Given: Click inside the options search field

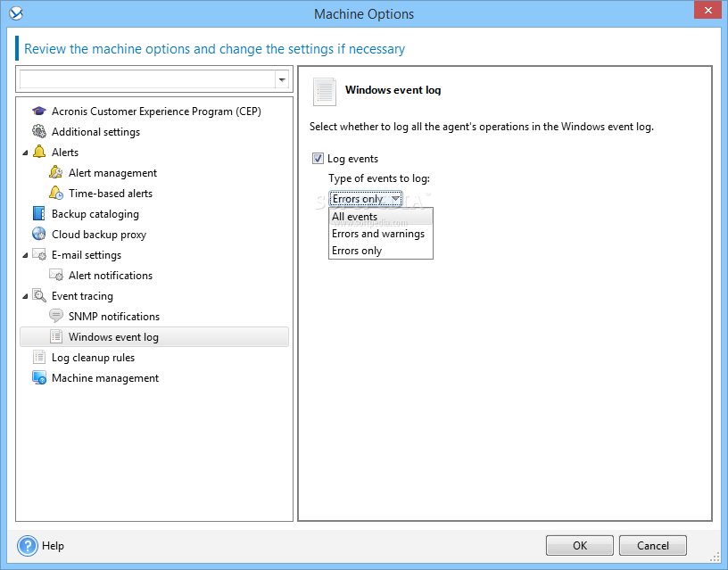Looking at the screenshot, I should point(147,80).
